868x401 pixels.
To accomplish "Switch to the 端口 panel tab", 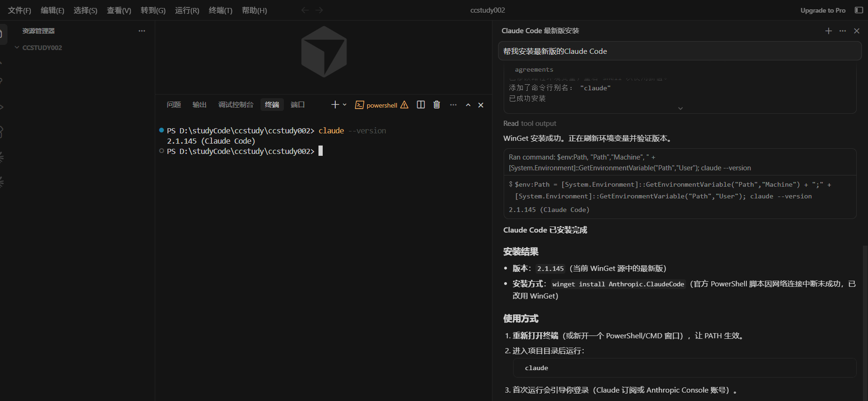I will tap(298, 105).
